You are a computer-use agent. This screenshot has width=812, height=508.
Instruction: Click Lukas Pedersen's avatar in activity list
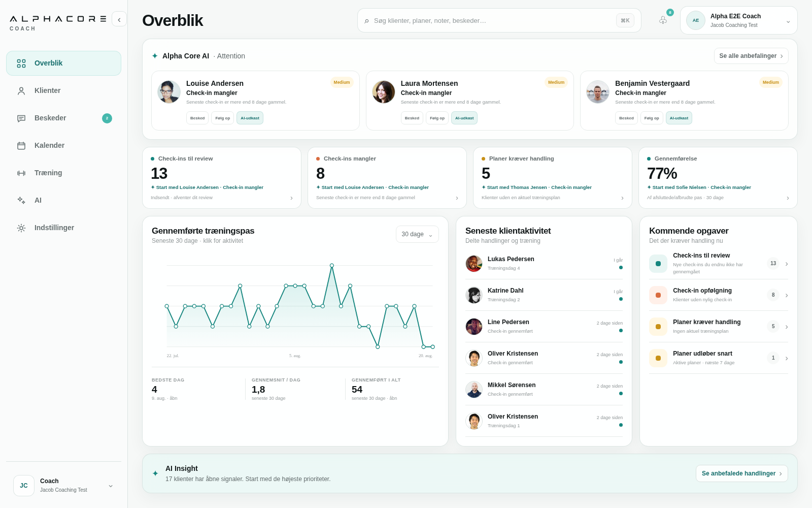pyautogui.click(x=474, y=264)
